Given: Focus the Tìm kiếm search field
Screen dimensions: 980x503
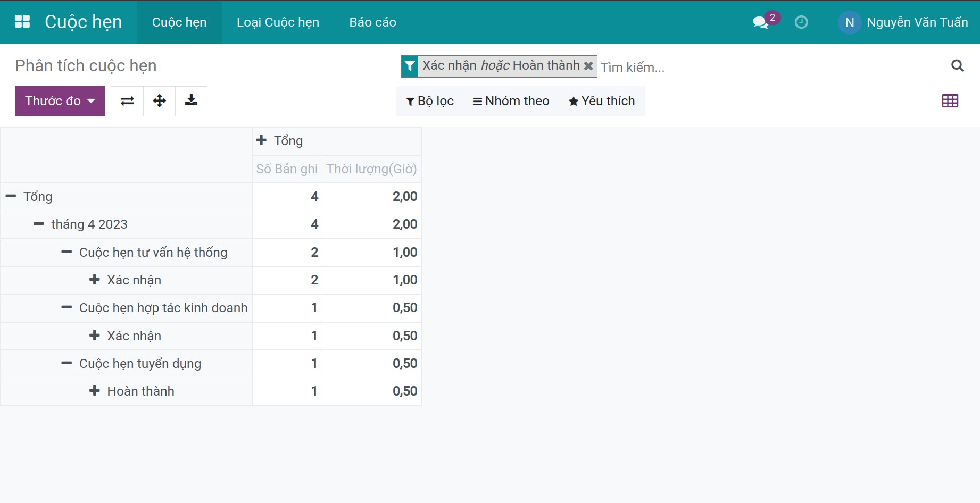Looking at the screenshot, I should (771, 67).
